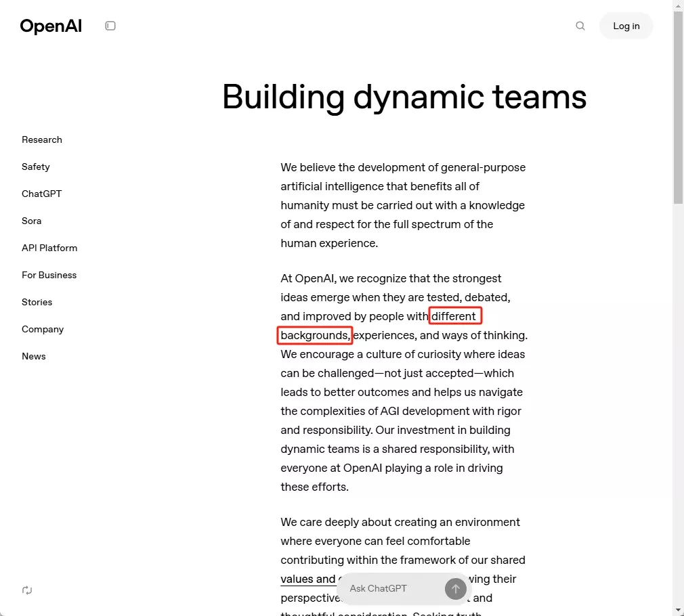This screenshot has width=684, height=616.
Task: Click the text 'human experience.'
Action: click(x=329, y=243)
